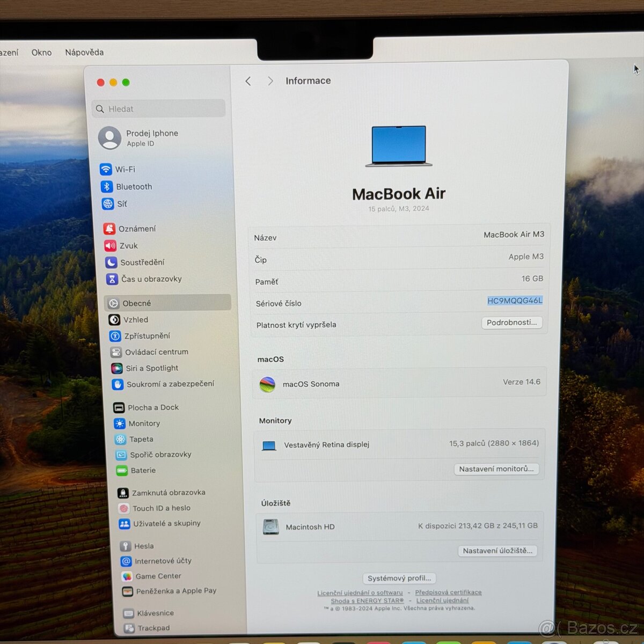Open the Licenční ujednání o softwaru link

[x=360, y=593]
